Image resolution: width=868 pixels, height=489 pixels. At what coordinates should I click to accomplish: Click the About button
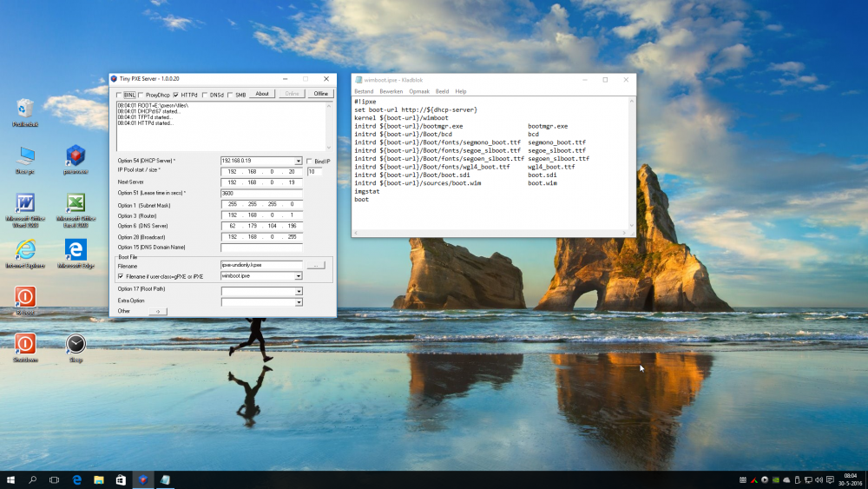(x=262, y=94)
